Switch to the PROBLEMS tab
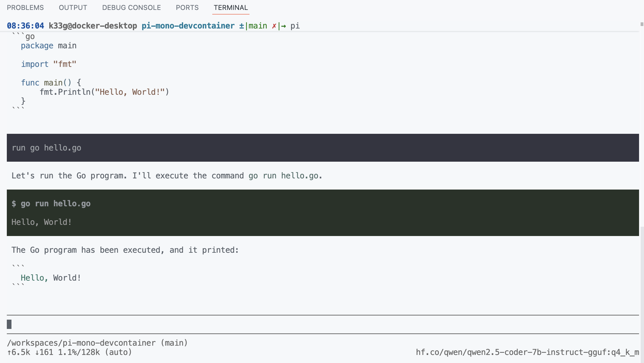The image size is (644, 363). tap(25, 7)
